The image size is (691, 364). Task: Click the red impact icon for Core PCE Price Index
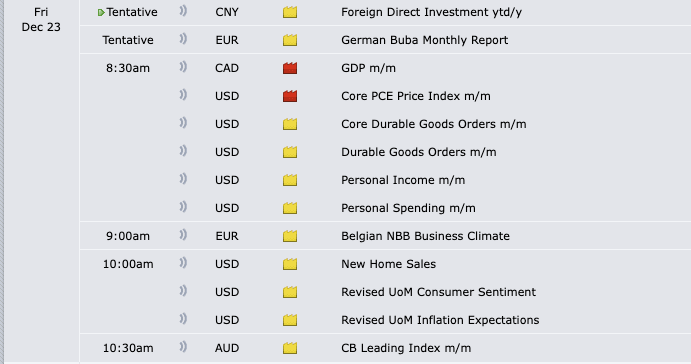tap(290, 96)
